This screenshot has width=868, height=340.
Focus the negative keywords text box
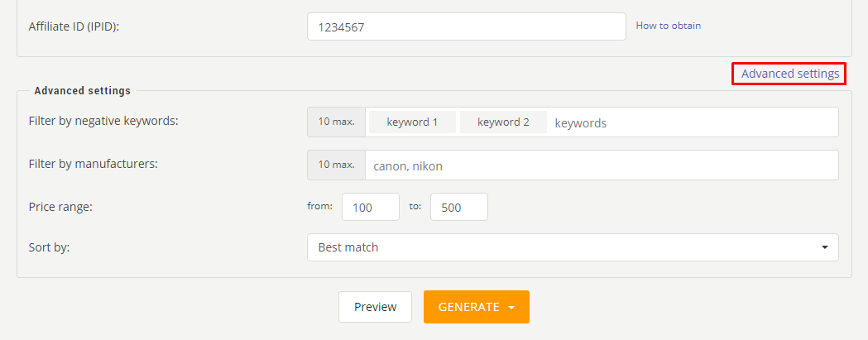click(x=692, y=123)
